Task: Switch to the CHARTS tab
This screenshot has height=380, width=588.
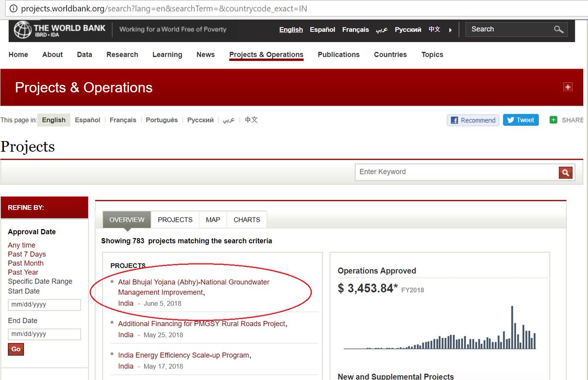Action: click(247, 220)
